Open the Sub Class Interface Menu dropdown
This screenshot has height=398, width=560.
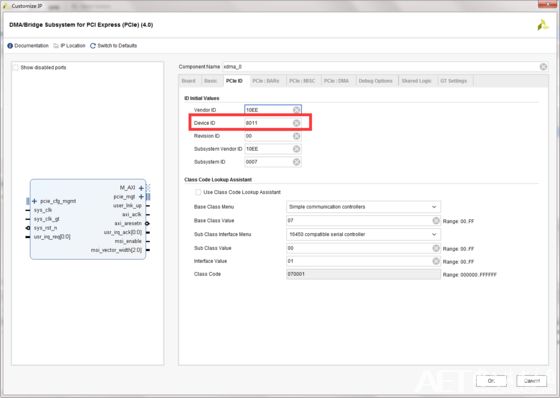[x=363, y=234]
